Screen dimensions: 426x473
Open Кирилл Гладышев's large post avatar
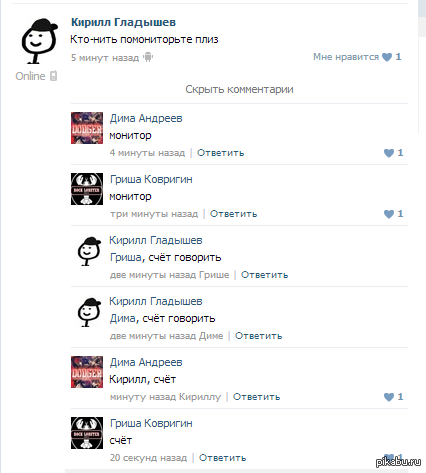39,41
